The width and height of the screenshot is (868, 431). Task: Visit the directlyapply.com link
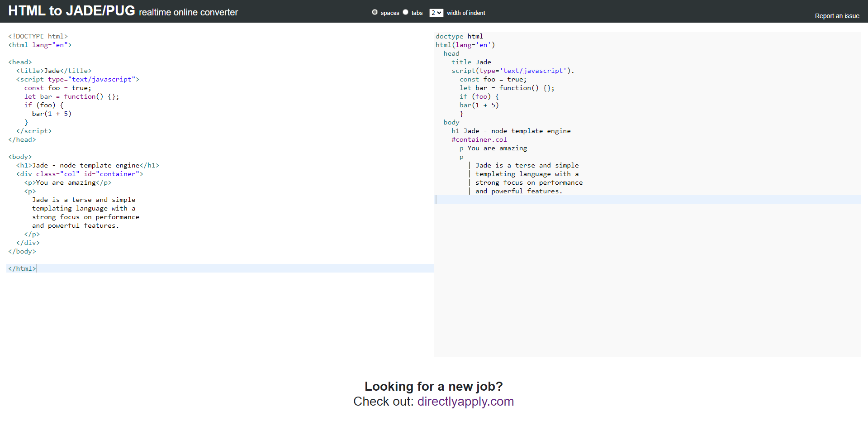point(465,402)
